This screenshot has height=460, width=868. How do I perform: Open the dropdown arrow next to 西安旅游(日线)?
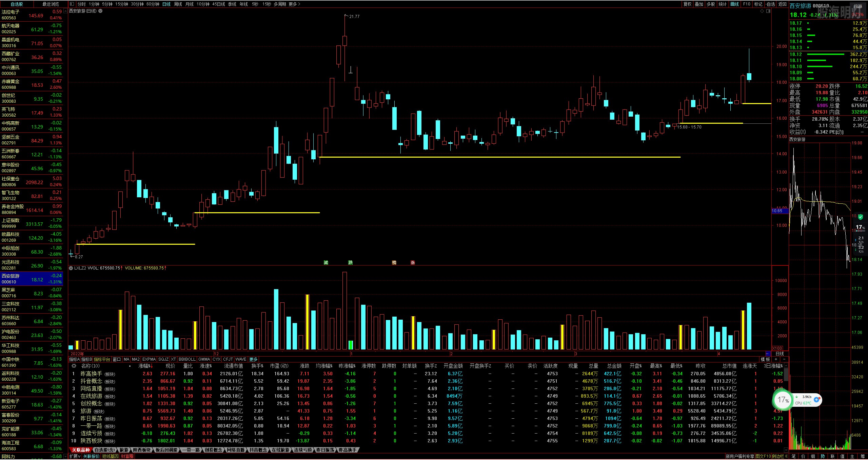100,11
